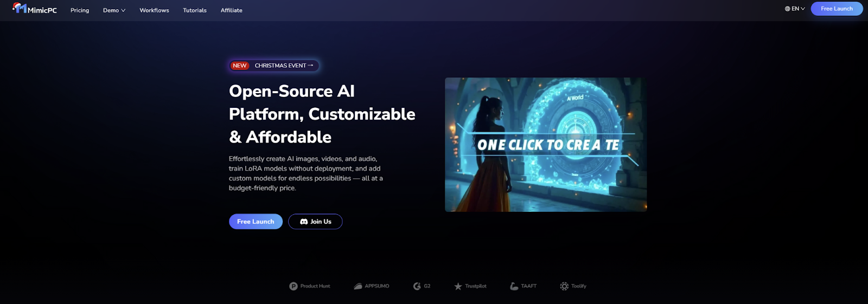Click the G2 logo icon
This screenshot has height=304, width=868.
pos(417,286)
